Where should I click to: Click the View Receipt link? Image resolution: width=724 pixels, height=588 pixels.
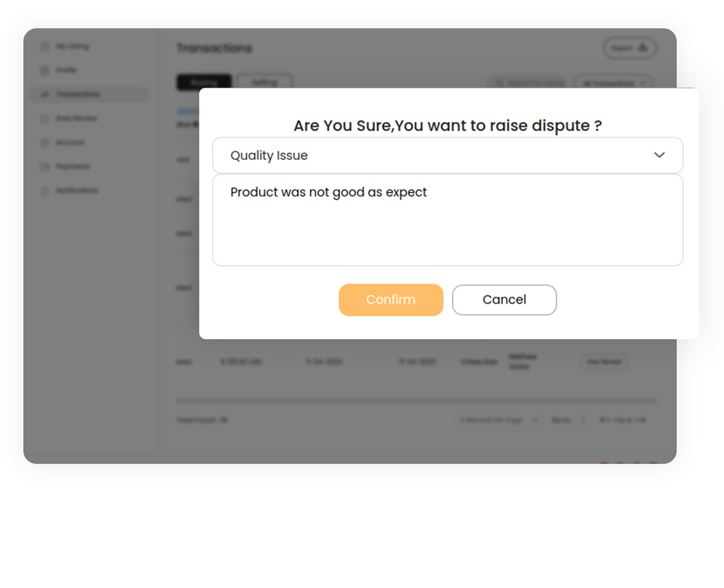[604, 362]
